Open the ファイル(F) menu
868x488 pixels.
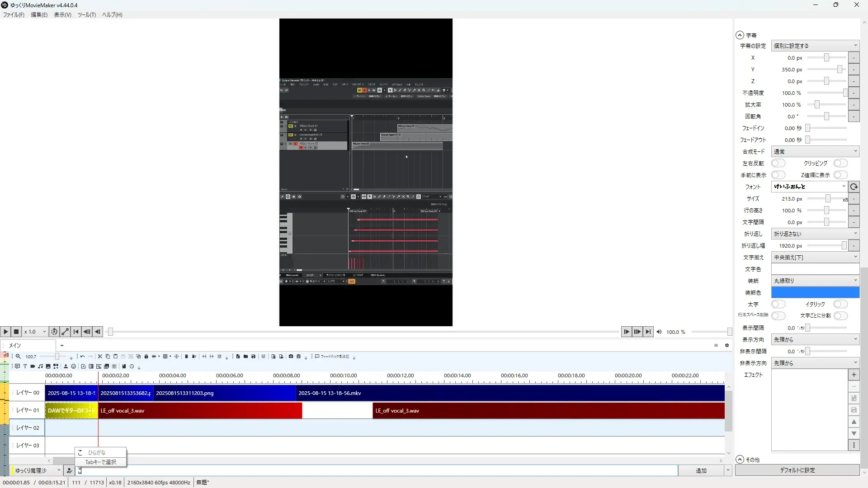(14, 15)
